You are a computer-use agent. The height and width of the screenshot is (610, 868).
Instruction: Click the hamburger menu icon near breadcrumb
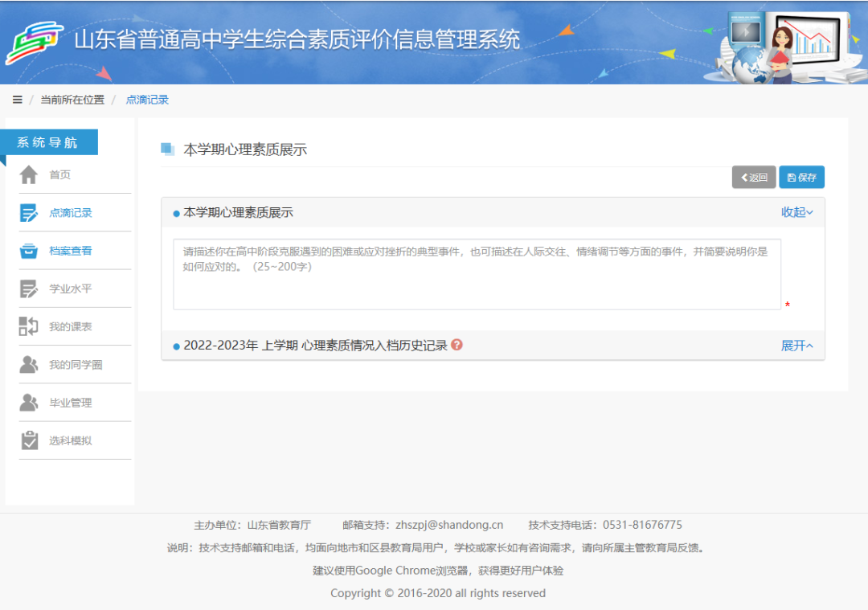pos(17,99)
